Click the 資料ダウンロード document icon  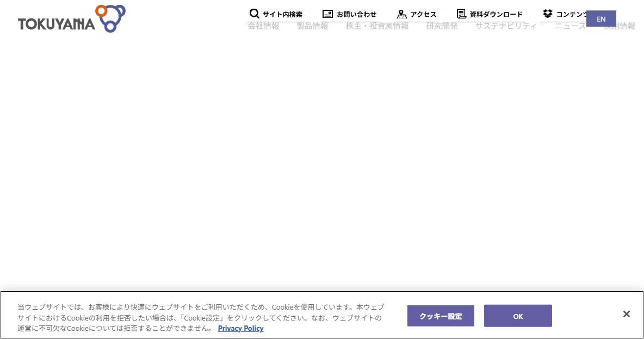(x=462, y=14)
